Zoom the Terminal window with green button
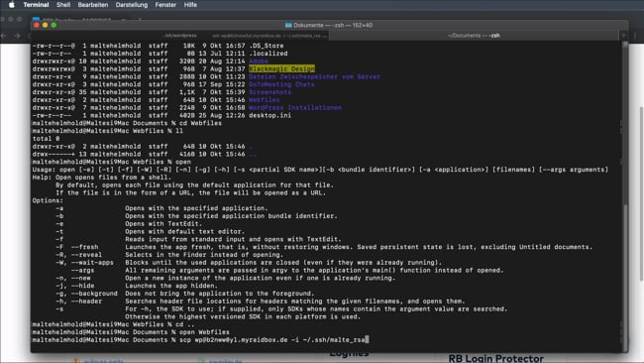 [x=54, y=25]
